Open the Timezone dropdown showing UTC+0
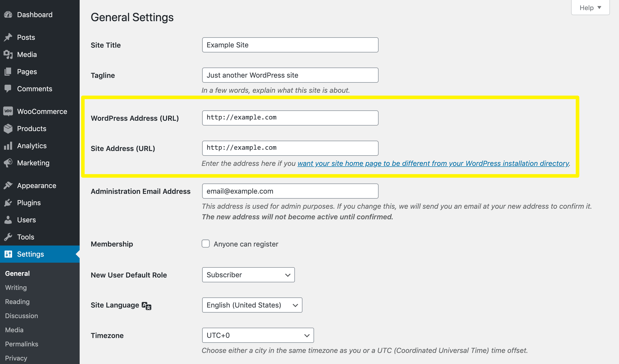 pos(258,335)
